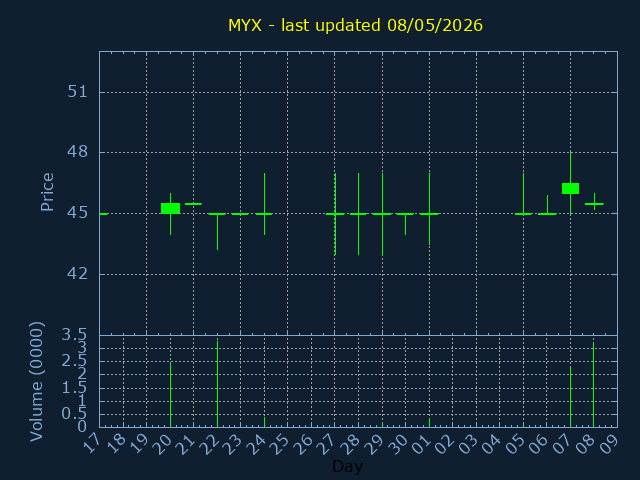Click the volume bar for day 22

pyautogui.click(x=218, y=384)
